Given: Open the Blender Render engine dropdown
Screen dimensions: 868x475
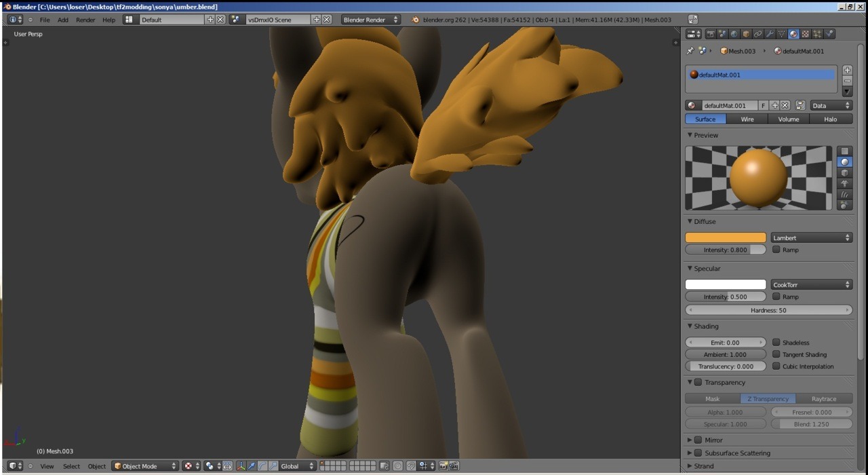Looking at the screenshot, I should (371, 20).
